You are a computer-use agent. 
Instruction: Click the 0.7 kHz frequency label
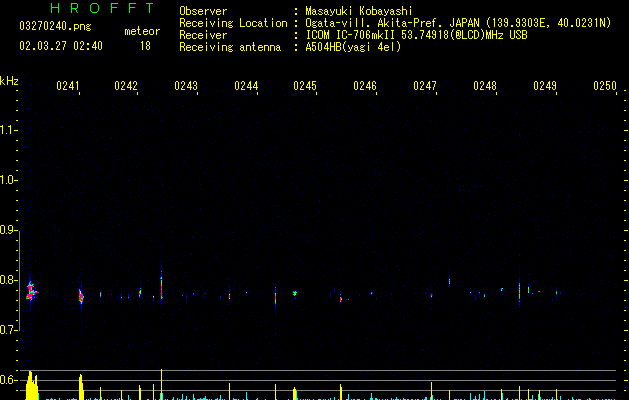point(8,330)
